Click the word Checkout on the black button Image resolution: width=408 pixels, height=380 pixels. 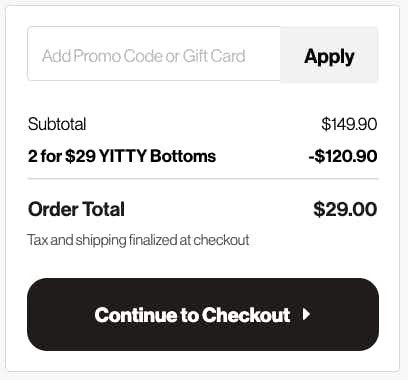(246, 315)
